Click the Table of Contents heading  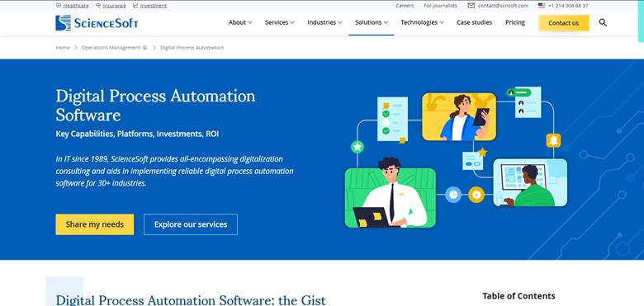coord(519,296)
